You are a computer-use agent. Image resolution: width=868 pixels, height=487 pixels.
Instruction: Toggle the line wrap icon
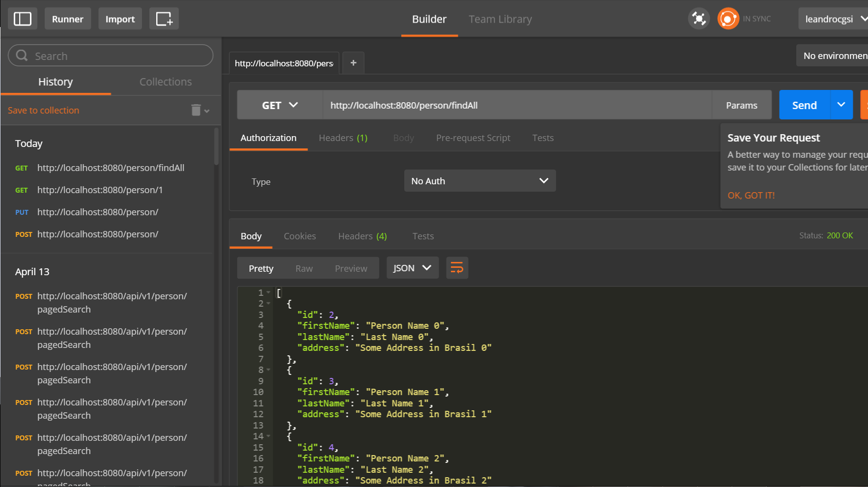coord(457,268)
